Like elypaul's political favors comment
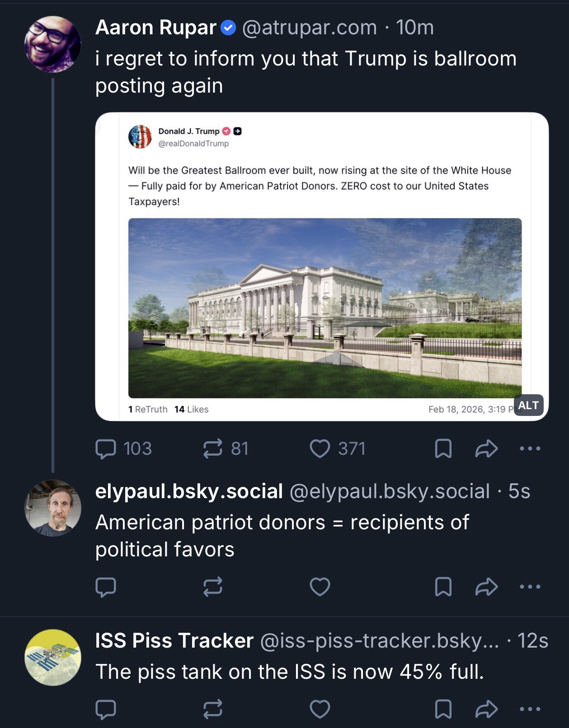Screen dimensions: 569x728 click(x=320, y=587)
